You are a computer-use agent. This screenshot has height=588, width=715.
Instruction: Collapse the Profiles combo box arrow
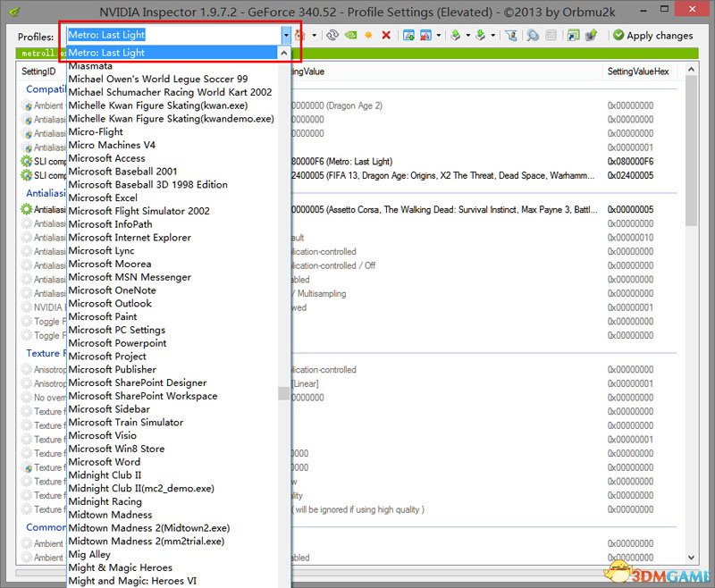tap(286, 35)
